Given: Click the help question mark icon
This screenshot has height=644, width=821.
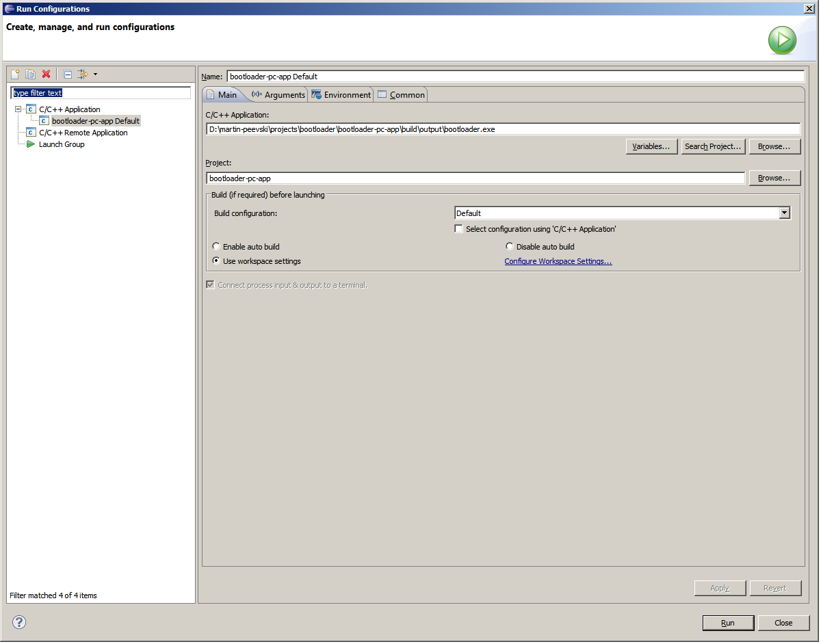Looking at the screenshot, I should click(19, 622).
